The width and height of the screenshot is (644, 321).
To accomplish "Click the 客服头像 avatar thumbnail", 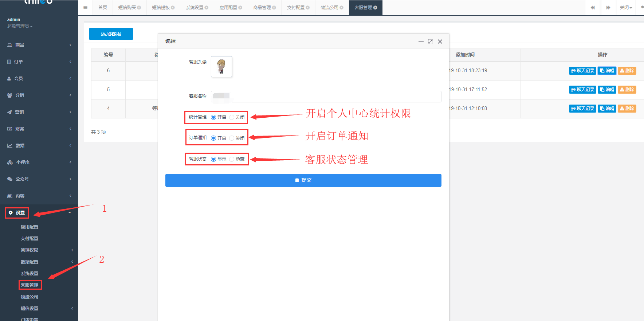I will [x=221, y=67].
